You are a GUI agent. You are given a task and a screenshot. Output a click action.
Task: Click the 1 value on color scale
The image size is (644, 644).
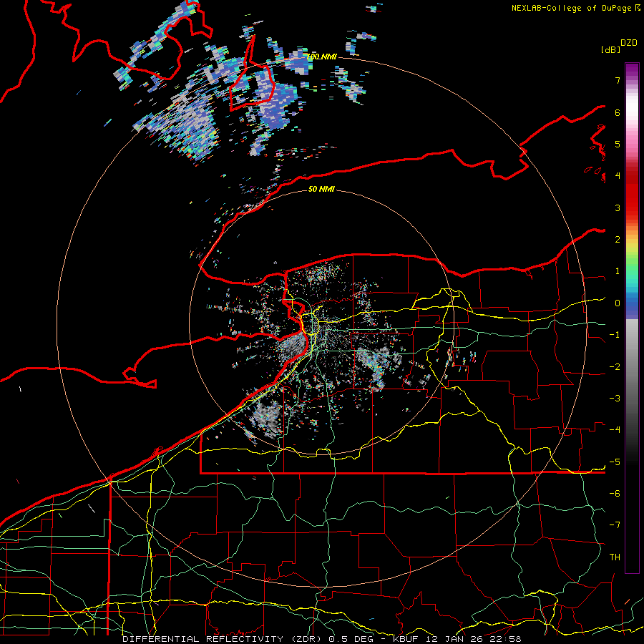point(618,271)
